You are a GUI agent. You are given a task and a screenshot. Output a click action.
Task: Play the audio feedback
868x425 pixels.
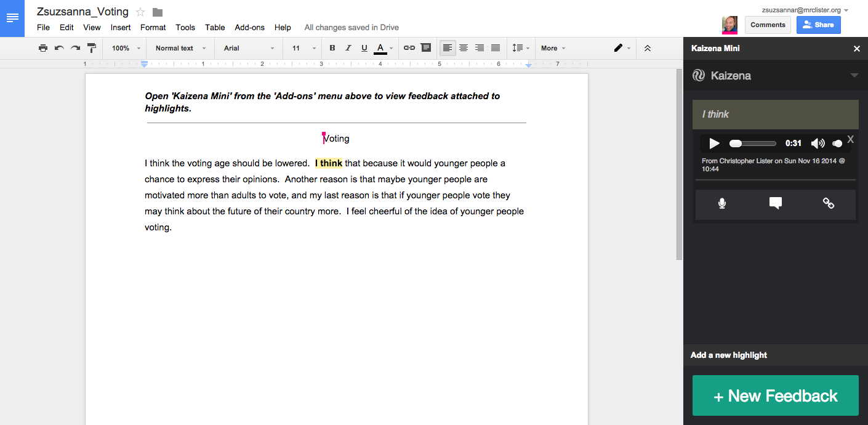click(x=714, y=144)
